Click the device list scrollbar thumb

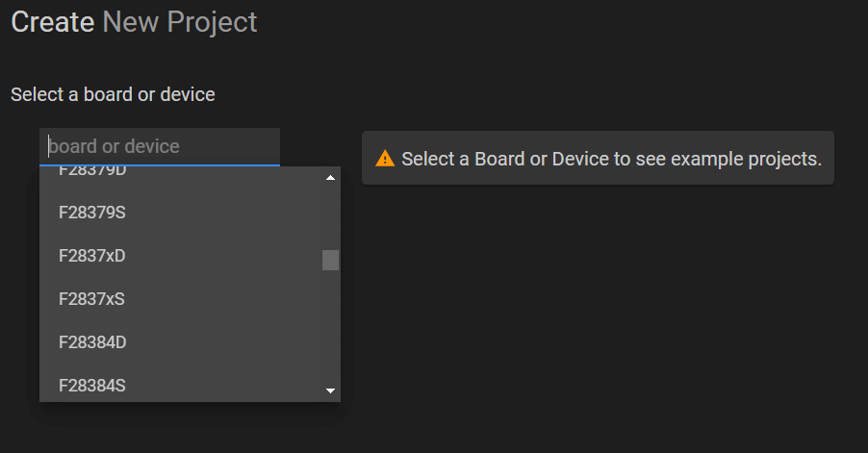point(330,260)
